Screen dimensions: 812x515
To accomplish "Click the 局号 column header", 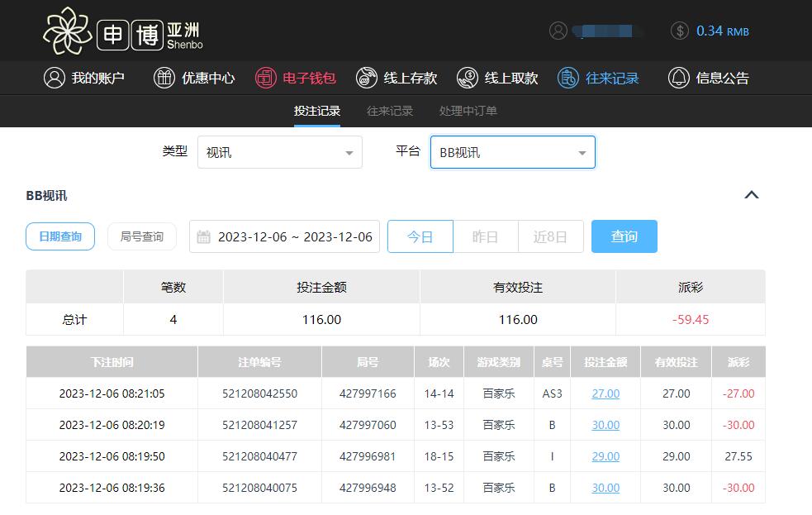I will [x=368, y=361].
